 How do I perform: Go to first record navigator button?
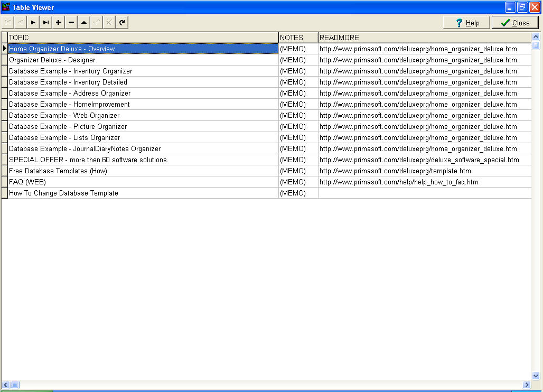pos(7,23)
